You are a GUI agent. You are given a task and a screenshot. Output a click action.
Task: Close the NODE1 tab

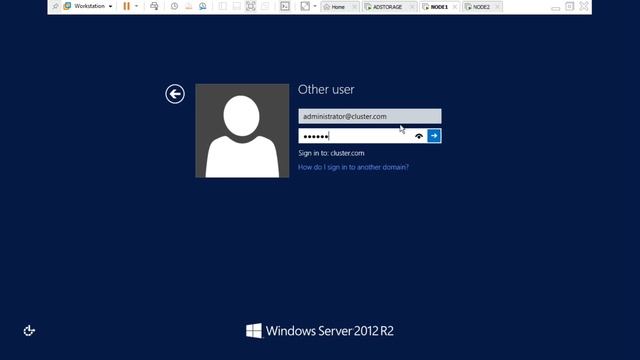click(455, 7)
